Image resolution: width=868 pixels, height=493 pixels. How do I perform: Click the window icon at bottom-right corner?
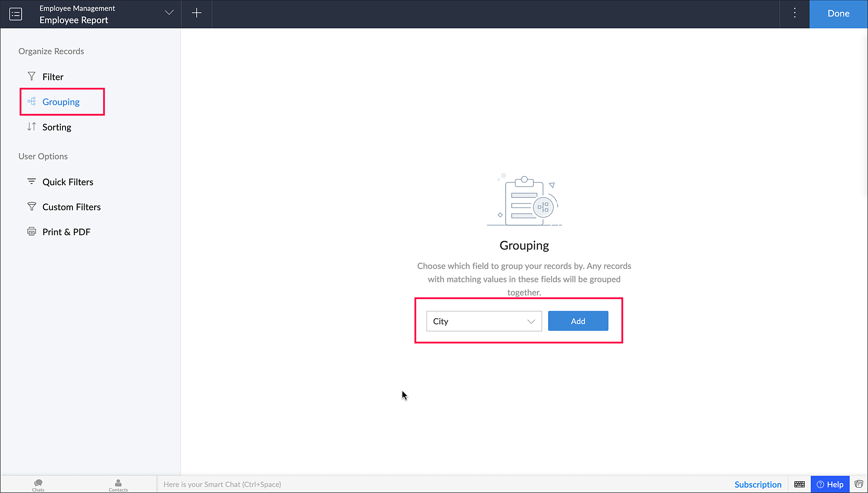pyautogui.click(x=858, y=484)
